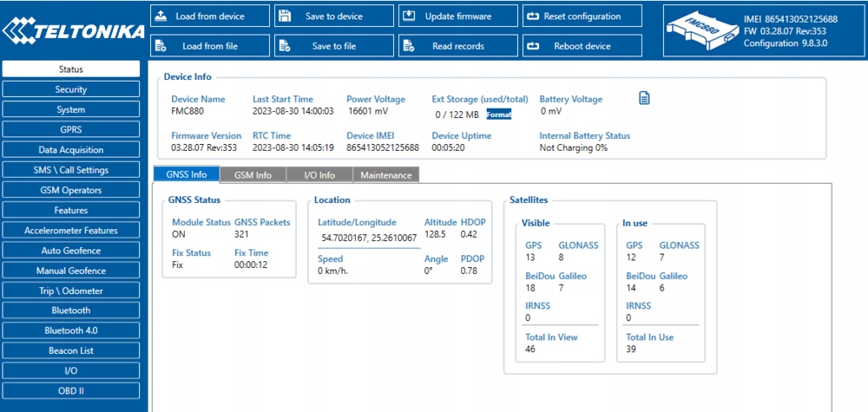Open Accelerometer Features section
This screenshot has width=868, height=412.
pyautogui.click(x=71, y=230)
